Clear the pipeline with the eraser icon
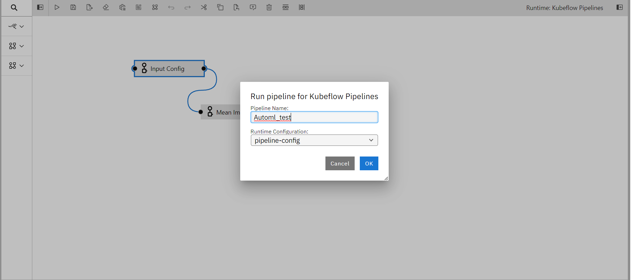The image size is (644, 280). point(106,7)
